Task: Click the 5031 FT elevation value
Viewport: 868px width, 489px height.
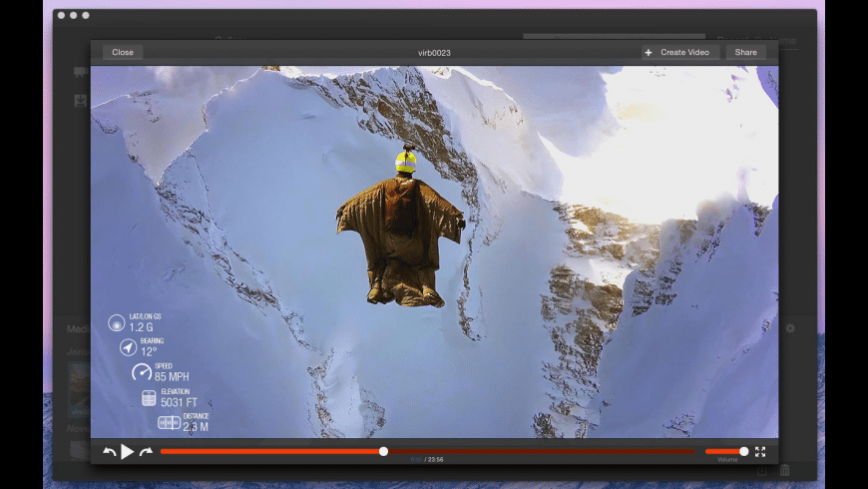Action: (179, 402)
